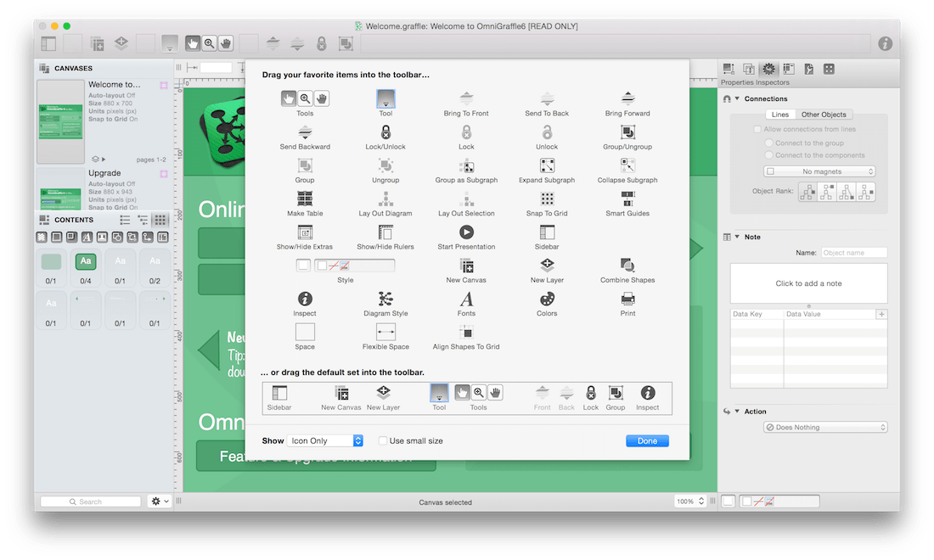Switch to the Other Objects tab
The image size is (934, 560).
pyautogui.click(x=824, y=115)
